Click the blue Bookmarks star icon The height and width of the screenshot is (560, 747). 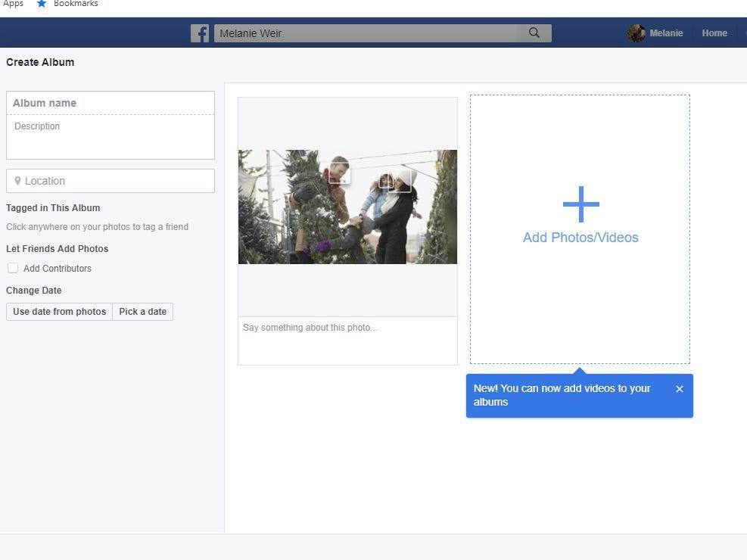click(x=42, y=4)
